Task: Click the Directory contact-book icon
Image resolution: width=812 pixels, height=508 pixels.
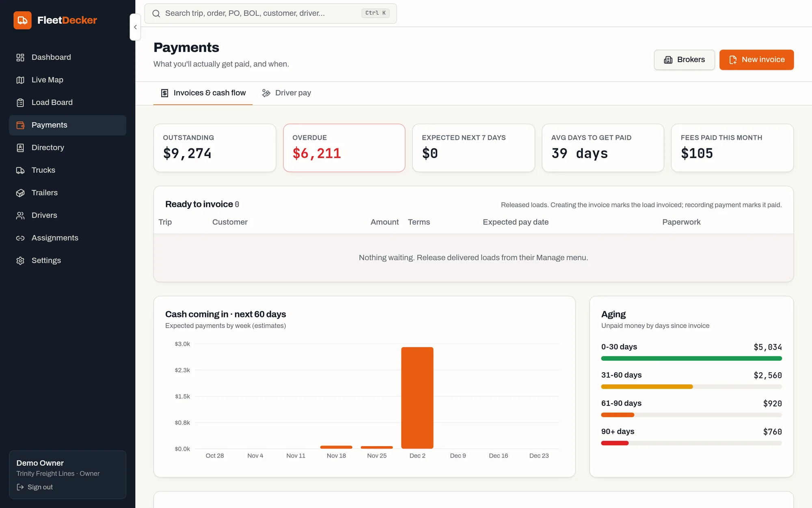Action: (x=20, y=148)
